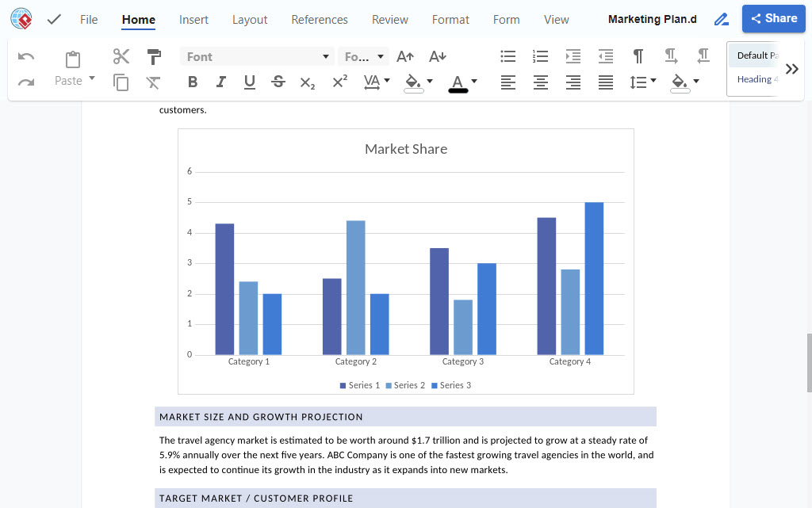Image resolution: width=812 pixels, height=508 pixels.
Task: Apply subscript formatting
Action: pyautogui.click(x=307, y=82)
